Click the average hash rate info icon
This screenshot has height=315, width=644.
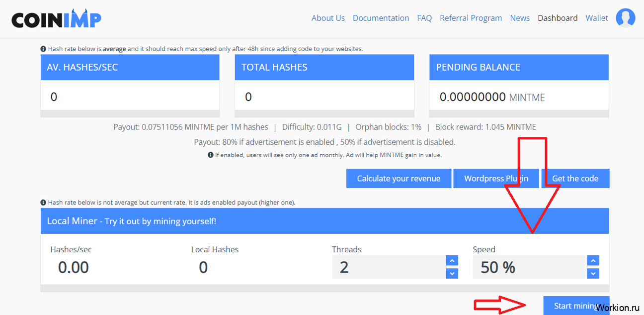tap(43, 49)
